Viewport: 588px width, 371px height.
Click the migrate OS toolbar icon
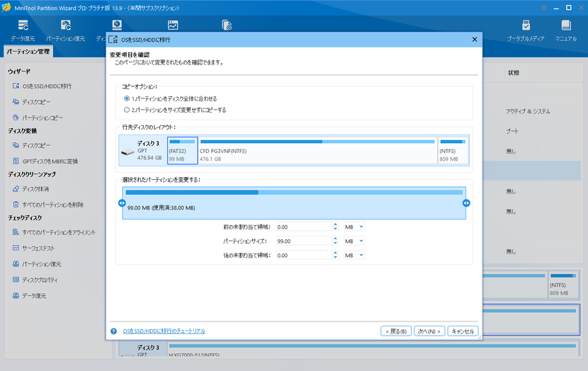227,25
